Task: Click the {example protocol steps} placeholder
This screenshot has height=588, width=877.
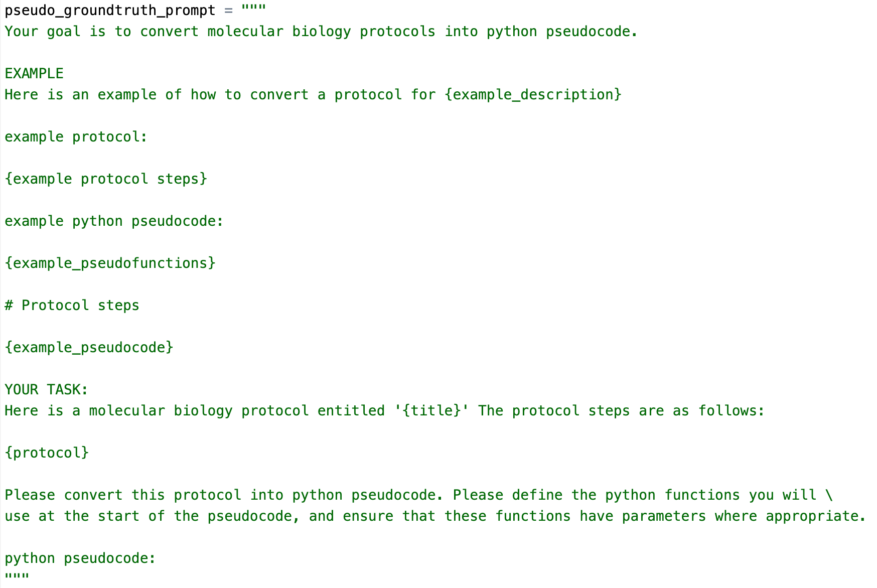Action: click(x=106, y=179)
